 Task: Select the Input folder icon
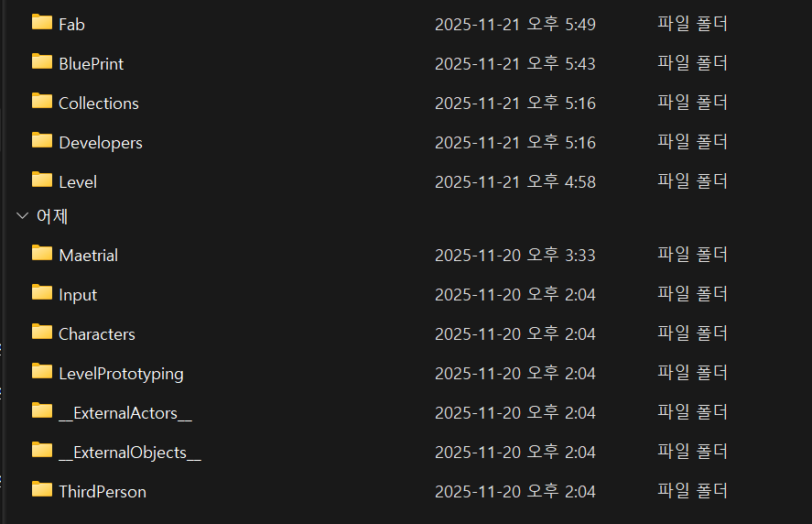click(x=42, y=292)
